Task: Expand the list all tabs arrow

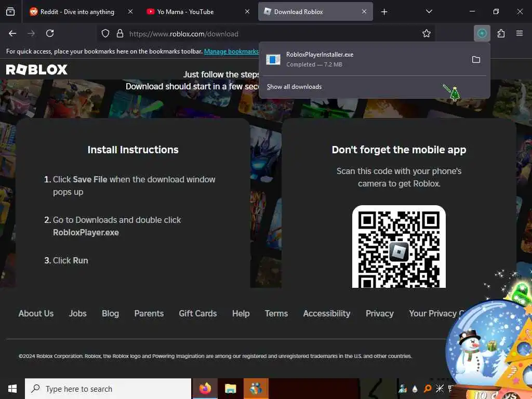Action: tap(429, 11)
